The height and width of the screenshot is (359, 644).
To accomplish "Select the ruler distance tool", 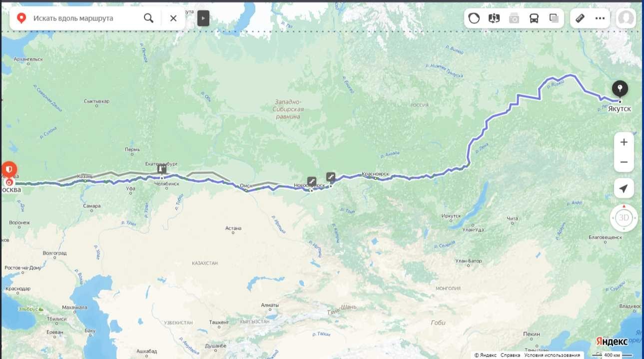I will pos(580,18).
